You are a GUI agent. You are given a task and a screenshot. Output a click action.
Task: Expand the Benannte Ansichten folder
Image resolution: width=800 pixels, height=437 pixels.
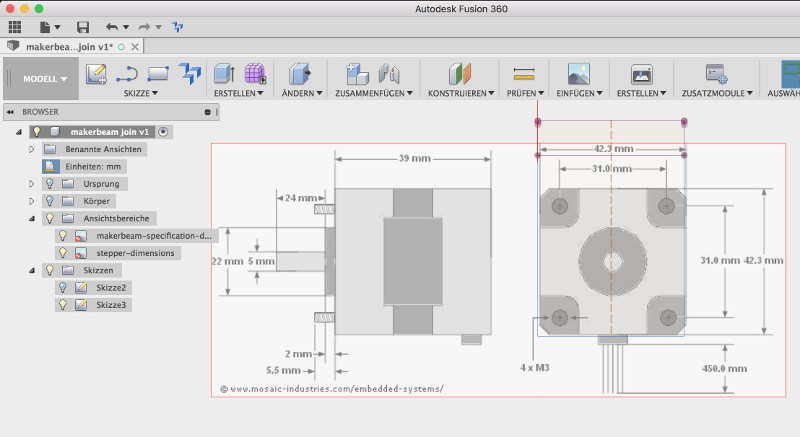coord(32,149)
